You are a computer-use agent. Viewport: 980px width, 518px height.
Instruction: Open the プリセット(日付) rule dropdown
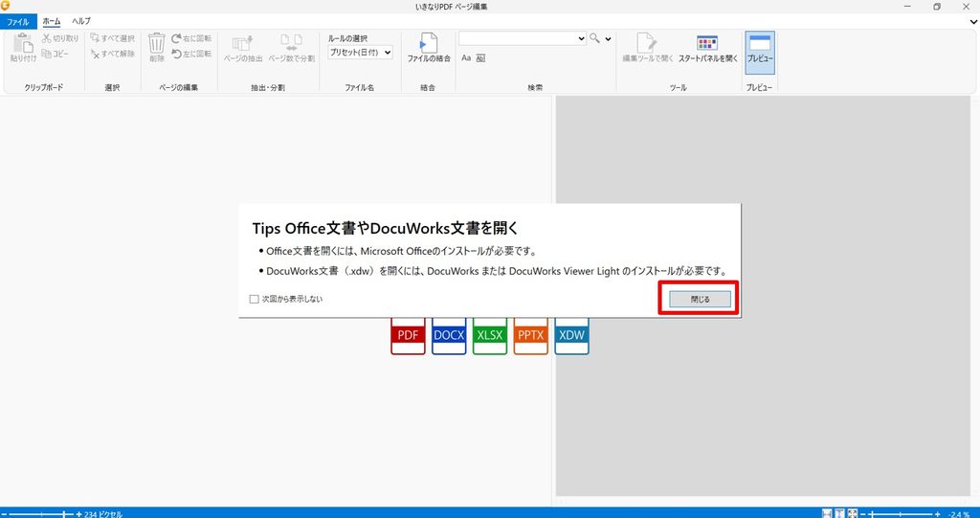[361, 53]
